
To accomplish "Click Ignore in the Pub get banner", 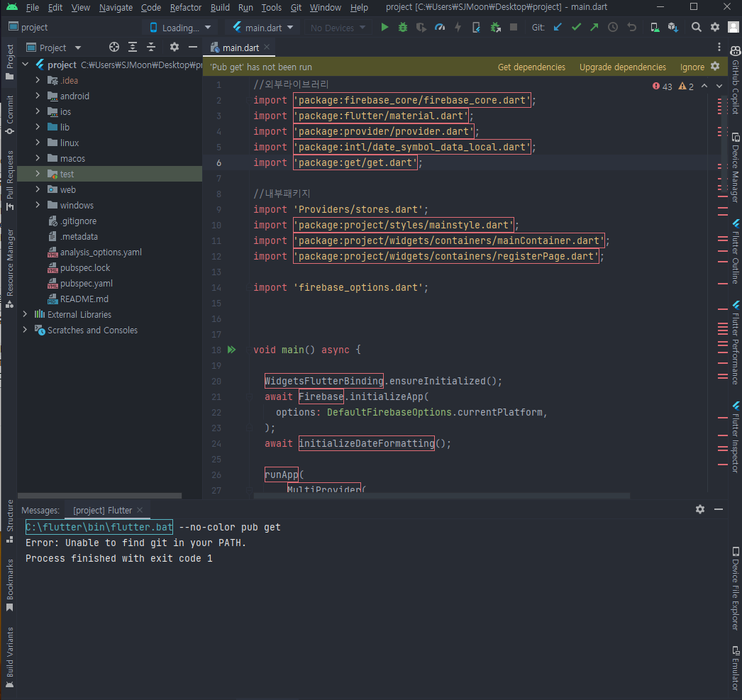I will pos(692,67).
